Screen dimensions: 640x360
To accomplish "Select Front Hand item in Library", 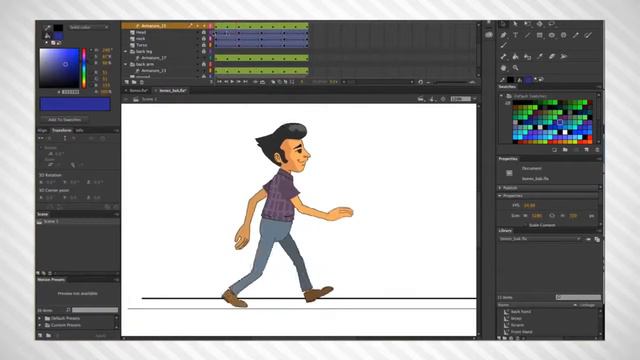I will point(522,332).
